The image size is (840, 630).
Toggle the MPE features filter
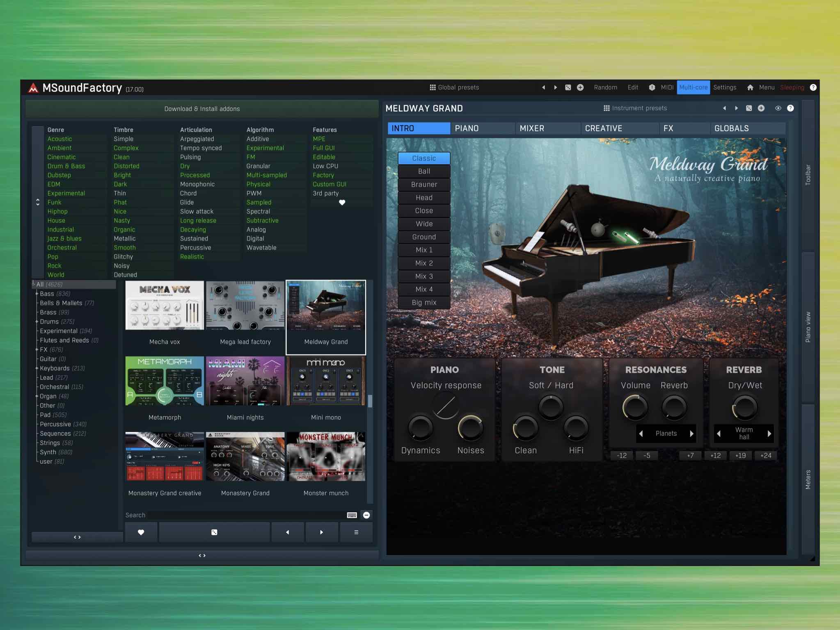point(319,139)
